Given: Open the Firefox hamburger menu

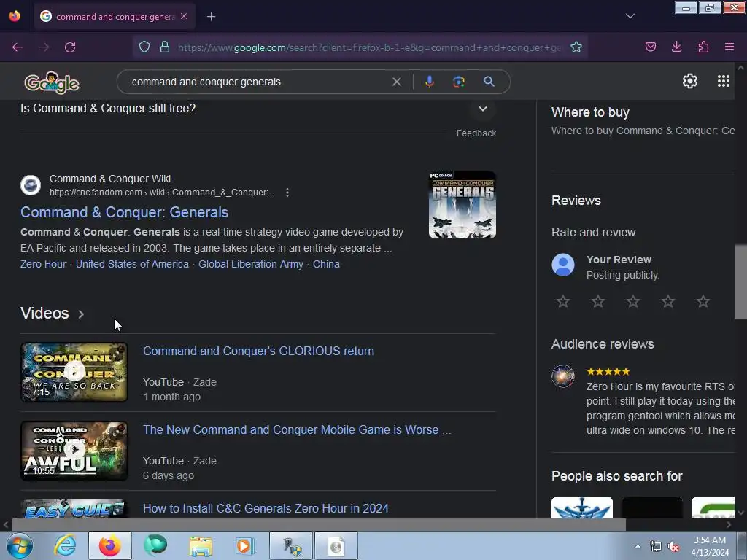Looking at the screenshot, I should (729, 47).
